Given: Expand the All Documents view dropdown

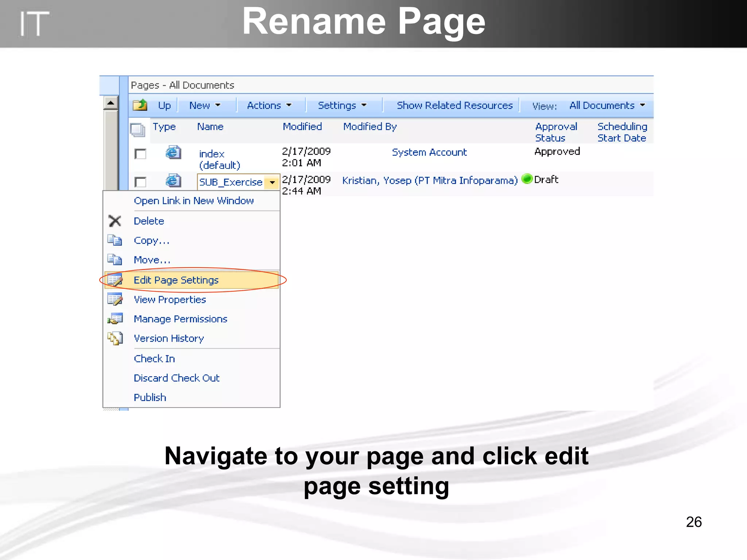Looking at the screenshot, I should 608,105.
